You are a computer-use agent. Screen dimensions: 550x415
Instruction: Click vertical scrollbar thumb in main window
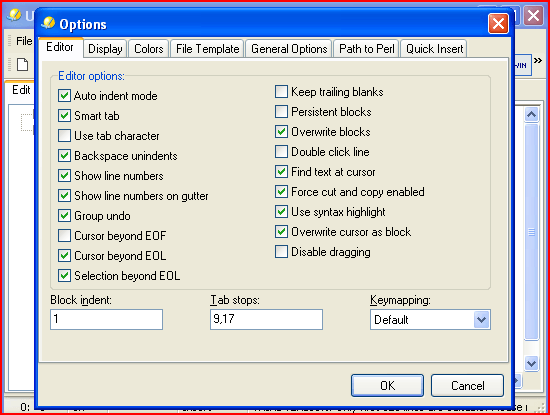coord(531,232)
